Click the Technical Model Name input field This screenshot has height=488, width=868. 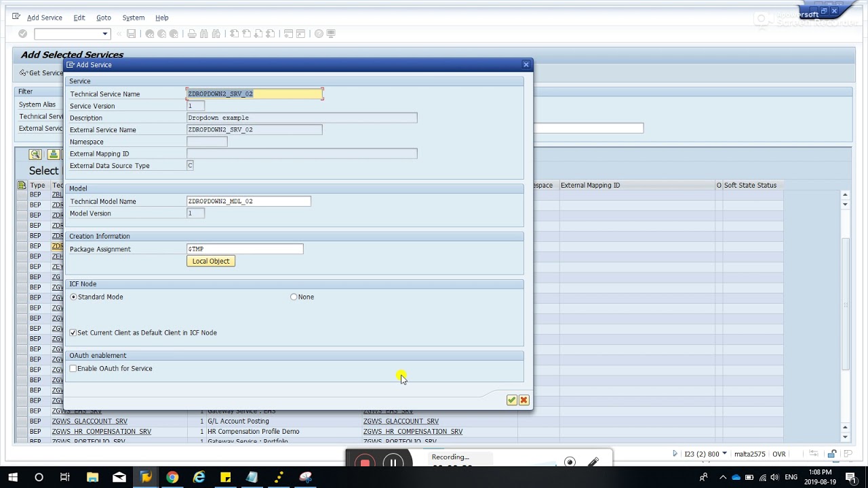(x=248, y=201)
